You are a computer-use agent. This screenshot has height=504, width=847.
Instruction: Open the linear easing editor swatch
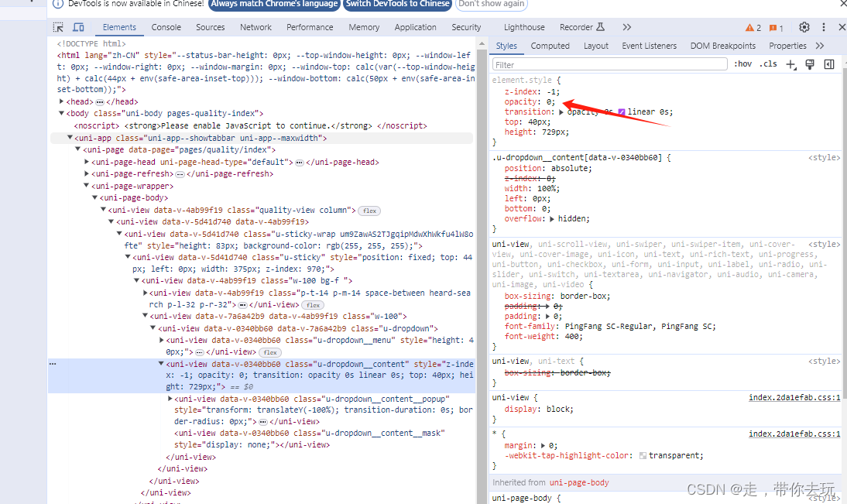(621, 111)
